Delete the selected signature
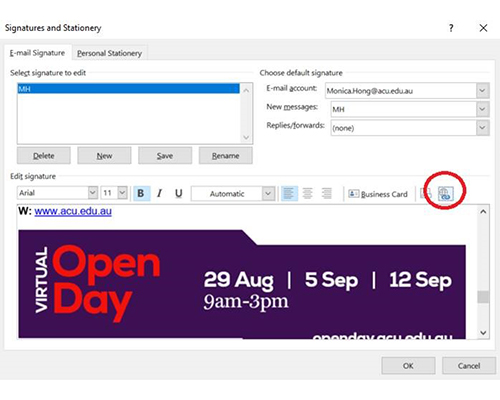Screen dimensions: 500x400 click(x=44, y=156)
